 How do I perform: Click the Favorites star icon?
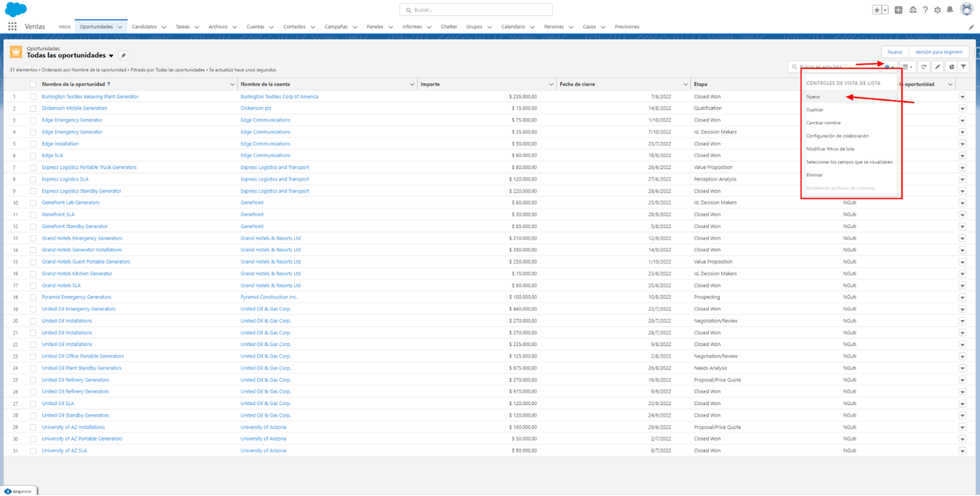point(877,10)
